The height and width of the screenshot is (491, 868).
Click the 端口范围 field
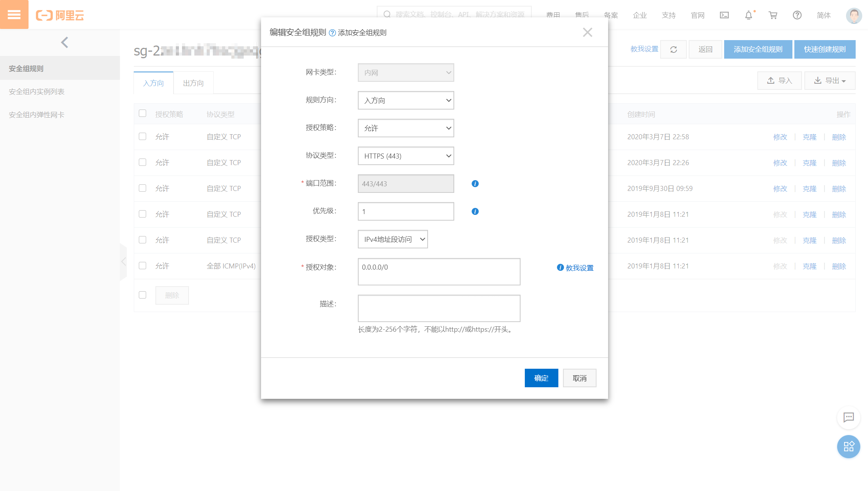tap(406, 184)
